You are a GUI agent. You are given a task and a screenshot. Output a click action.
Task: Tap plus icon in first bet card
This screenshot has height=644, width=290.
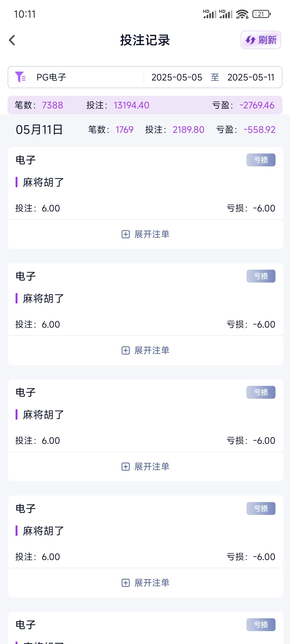point(126,234)
